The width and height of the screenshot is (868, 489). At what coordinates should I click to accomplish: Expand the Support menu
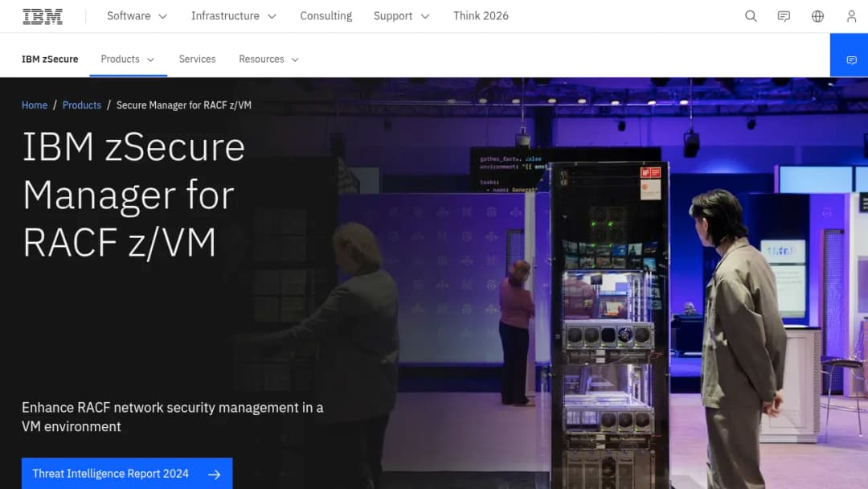(x=401, y=16)
